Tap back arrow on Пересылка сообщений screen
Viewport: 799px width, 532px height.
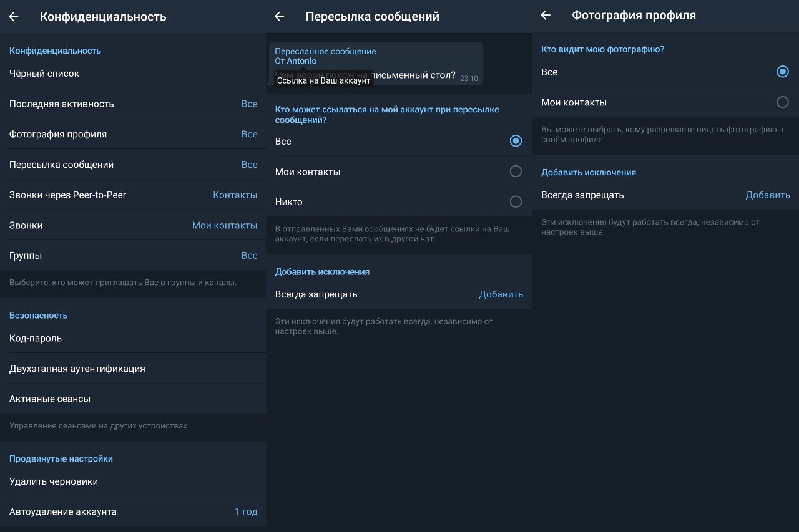click(280, 17)
